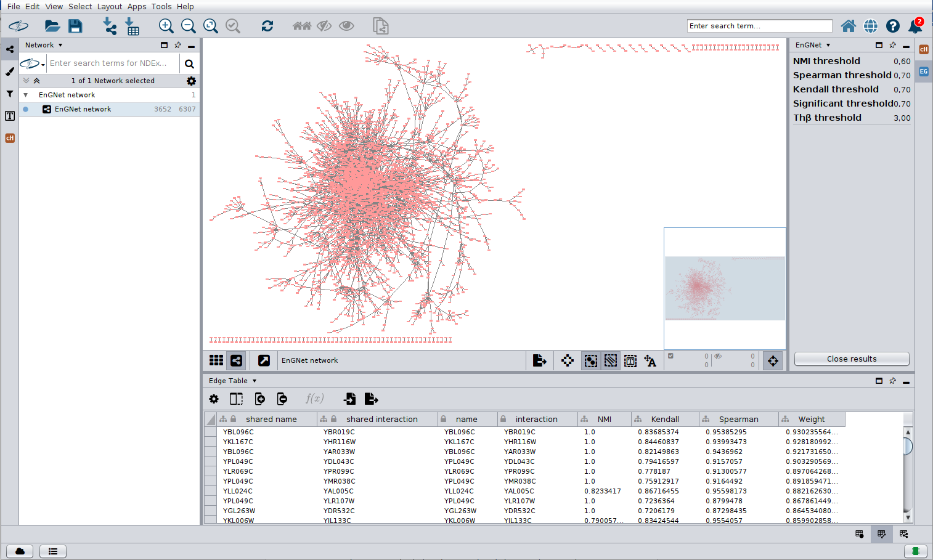Open File menu
The width and height of the screenshot is (933, 560).
14,6
